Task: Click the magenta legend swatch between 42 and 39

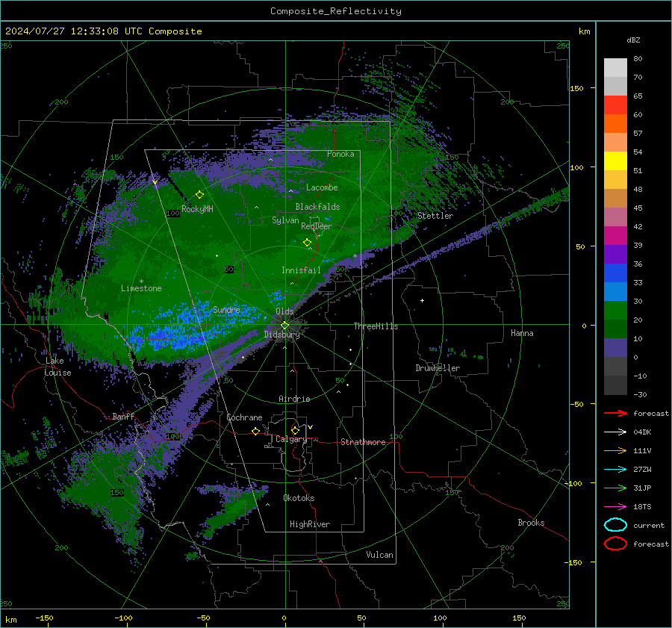Action: [x=615, y=236]
